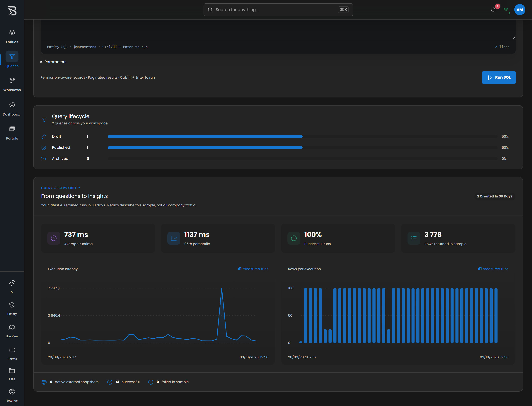The width and height of the screenshot is (532, 406).
Task: Expand the Parameters section
Action: (x=53, y=62)
